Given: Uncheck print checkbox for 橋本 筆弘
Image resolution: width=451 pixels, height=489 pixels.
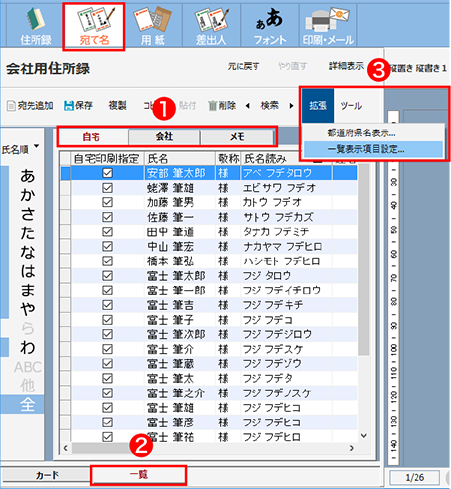Looking at the screenshot, I should [107, 261].
